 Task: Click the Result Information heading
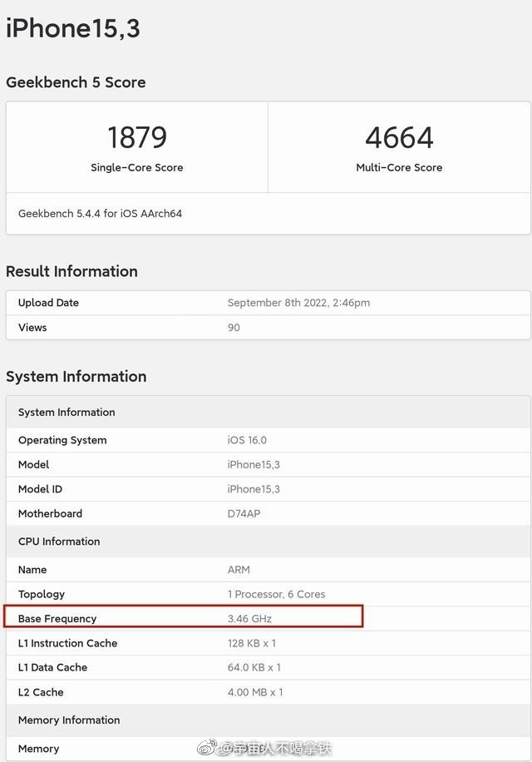pos(71,271)
